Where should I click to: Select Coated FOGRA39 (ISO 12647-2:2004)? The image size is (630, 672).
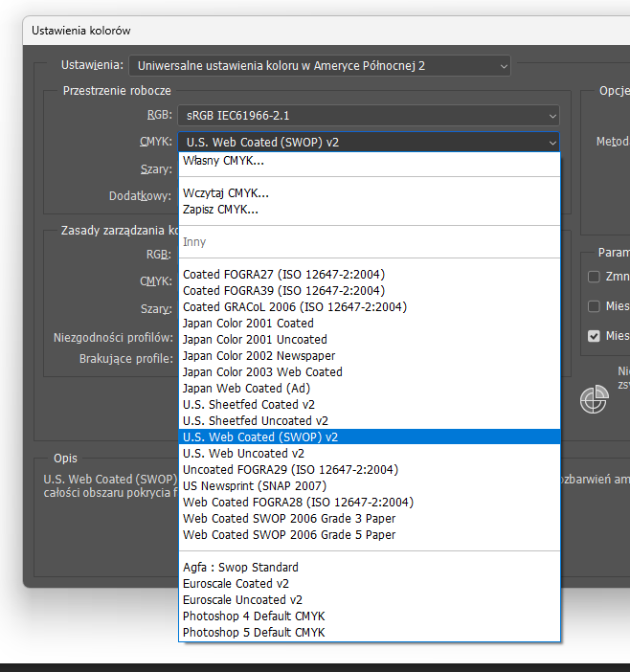(x=370, y=291)
